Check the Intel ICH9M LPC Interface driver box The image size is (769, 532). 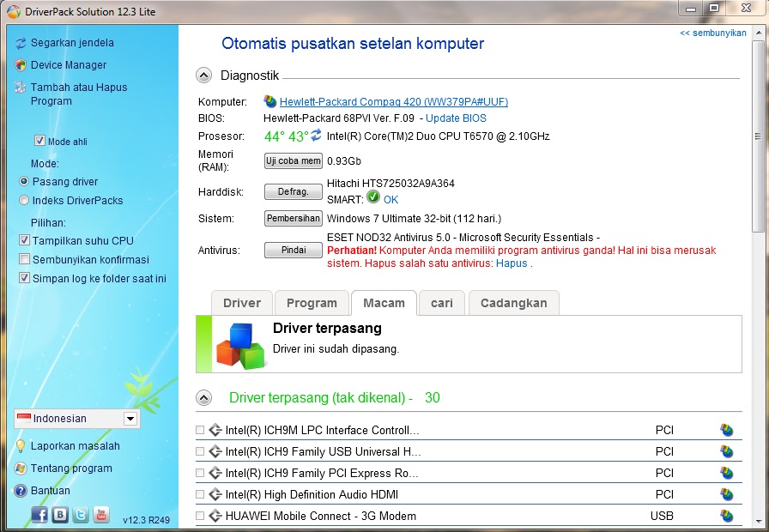click(200, 430)
